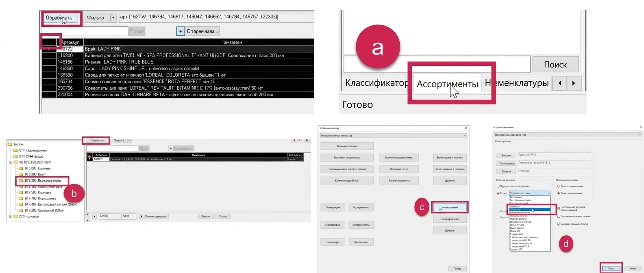Click the left arrow of the tab scroller
This screenshot has height=273, width=644.
tap(560, 83)
